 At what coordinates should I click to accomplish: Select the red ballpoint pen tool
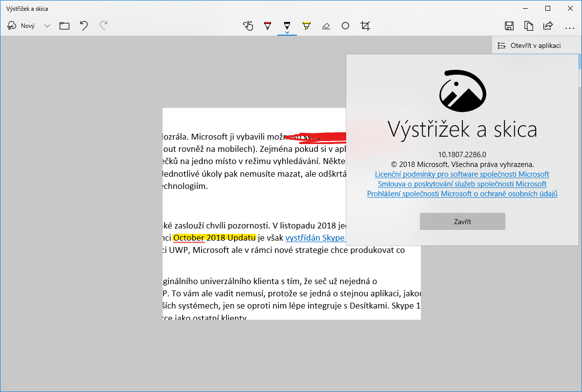tap(268, 25)
